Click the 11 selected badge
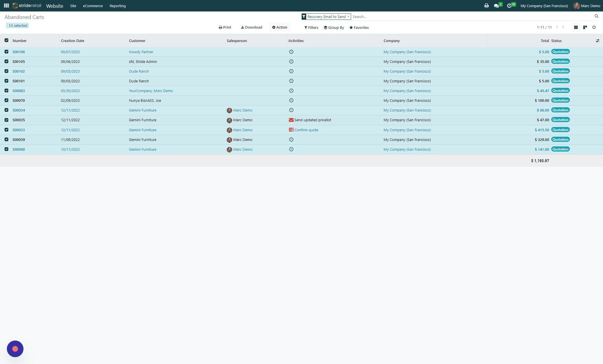Image resolution: width=603 pixels, height=364 pixels. (x=18, y=25)
